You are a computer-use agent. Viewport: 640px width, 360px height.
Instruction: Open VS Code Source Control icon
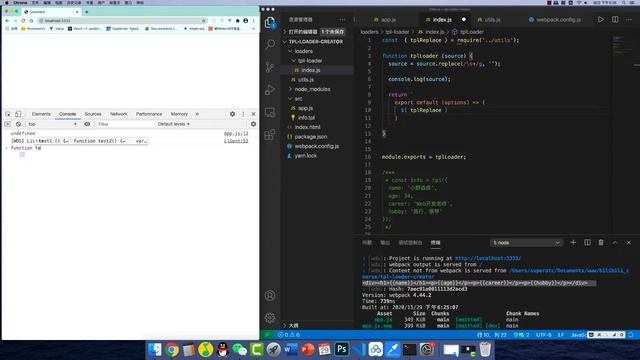click(270, 67)
